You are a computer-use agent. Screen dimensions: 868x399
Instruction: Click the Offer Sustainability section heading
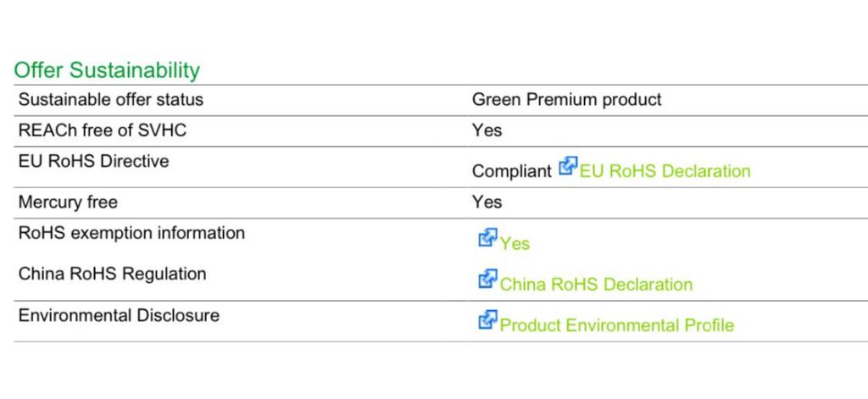107,70
